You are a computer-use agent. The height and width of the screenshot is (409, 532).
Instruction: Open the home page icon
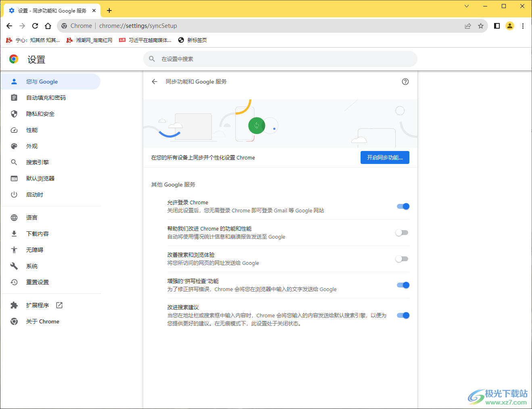tap(48, 26)
